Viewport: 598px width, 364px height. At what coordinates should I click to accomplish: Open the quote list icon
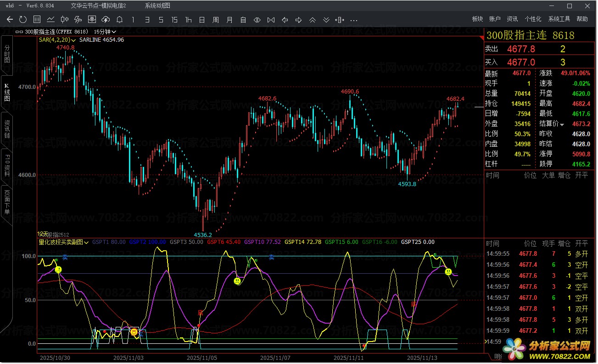(x=37, y=19)
